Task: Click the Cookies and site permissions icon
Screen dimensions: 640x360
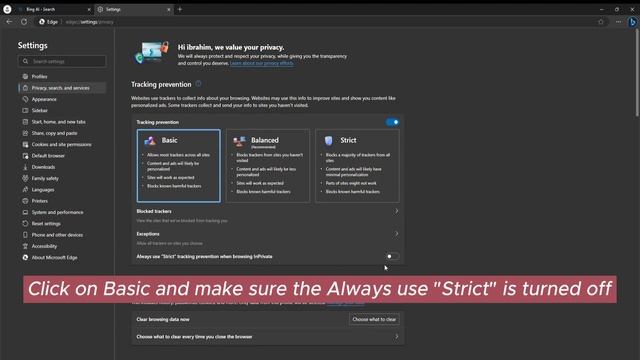Action: (25, 144)
